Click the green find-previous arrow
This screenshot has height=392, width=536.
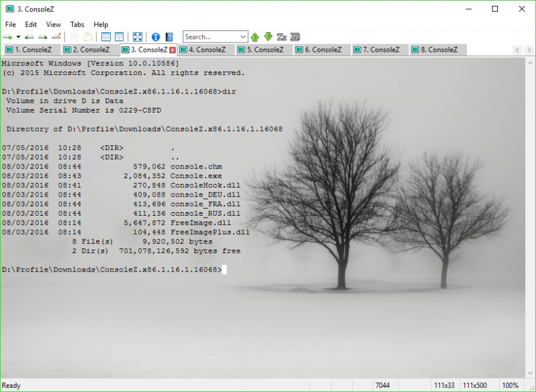click(255, 36)
